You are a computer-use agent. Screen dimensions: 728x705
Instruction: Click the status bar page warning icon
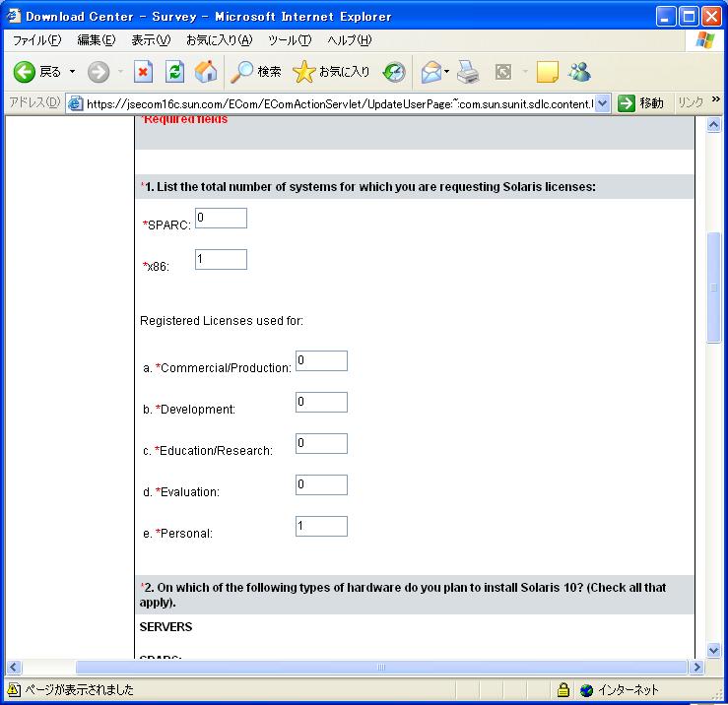pos(14,690)
